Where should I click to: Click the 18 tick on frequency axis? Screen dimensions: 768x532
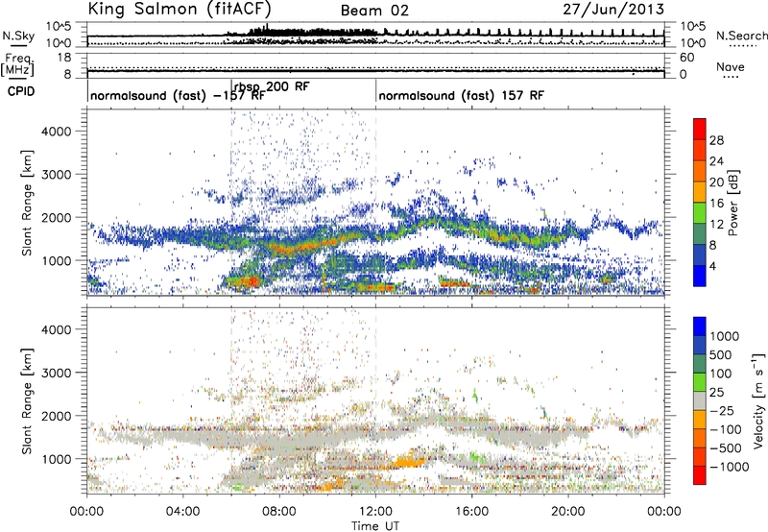(63, 58)
